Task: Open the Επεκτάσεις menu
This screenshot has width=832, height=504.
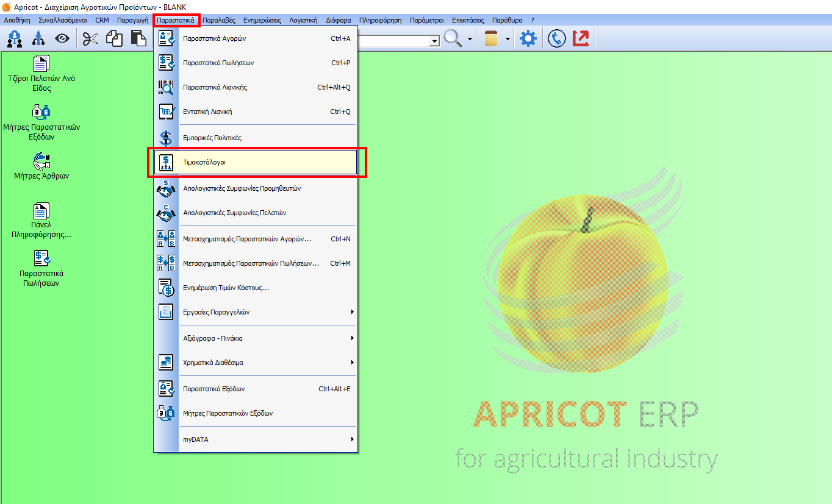Action: pos(469,20)
